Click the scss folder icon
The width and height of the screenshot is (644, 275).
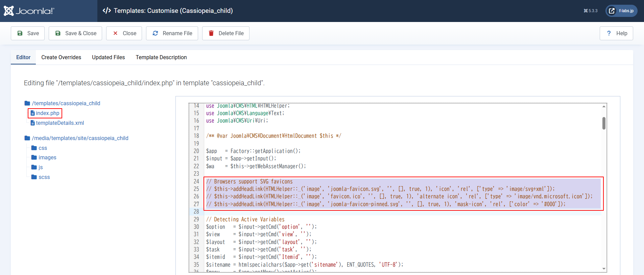click(34, 177)
